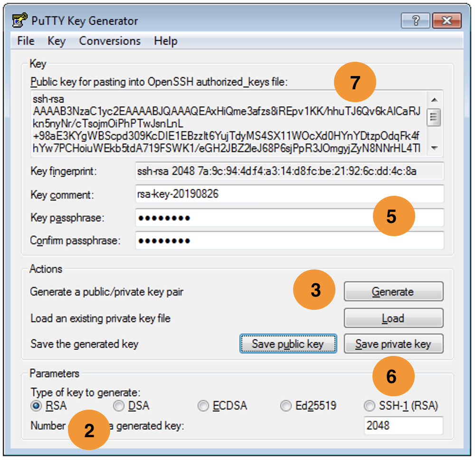Click 'Generate a public/private key pair' text
This screenshot has width=476, height=460.
[106, 292]
